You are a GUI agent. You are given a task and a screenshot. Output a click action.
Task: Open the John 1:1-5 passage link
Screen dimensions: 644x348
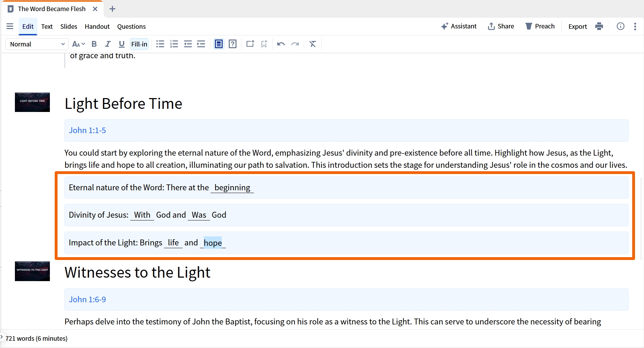tap(87, 130)
